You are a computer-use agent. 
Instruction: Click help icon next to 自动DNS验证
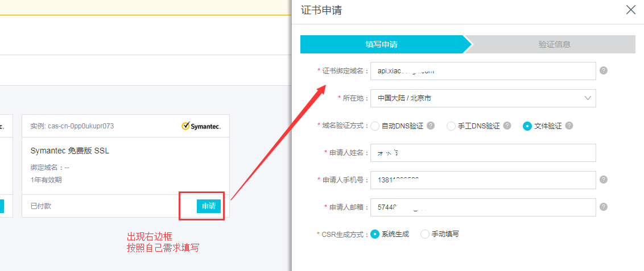[x=431, y=126]
